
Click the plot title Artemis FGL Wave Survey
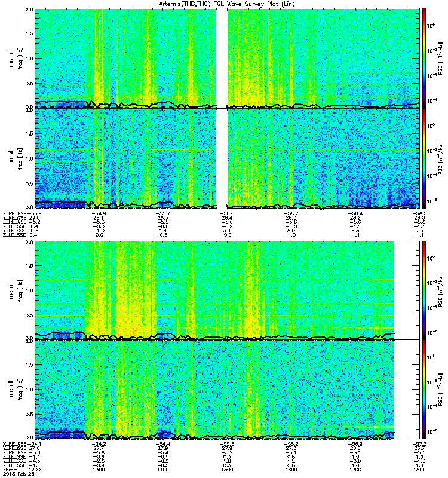pyautogui.click(x=227, y=4)
